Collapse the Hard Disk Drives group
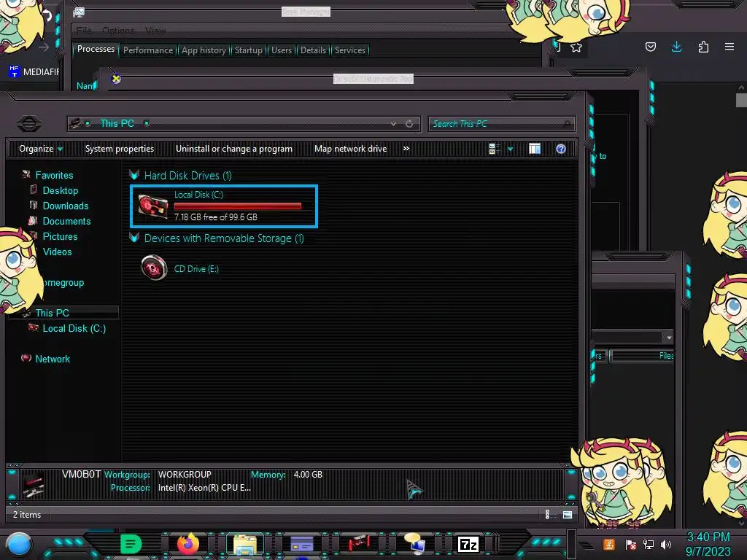747x560 pixels. click(x=134, y=175)
